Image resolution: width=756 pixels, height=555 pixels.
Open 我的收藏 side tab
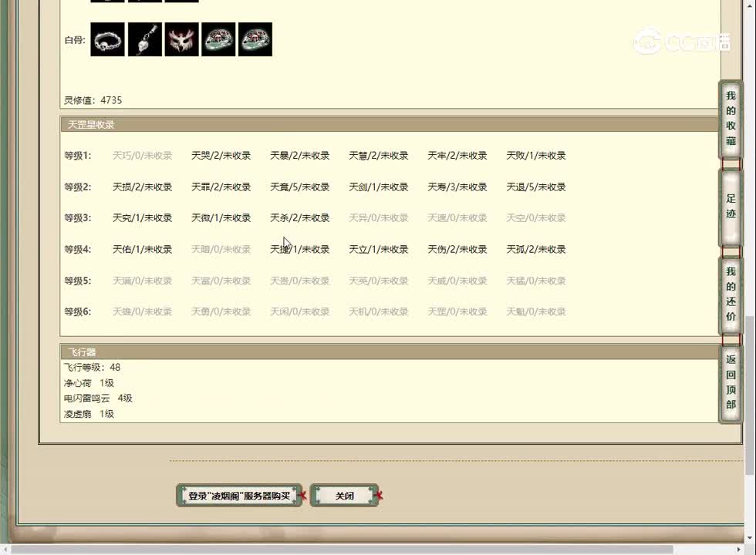(731, 119)
